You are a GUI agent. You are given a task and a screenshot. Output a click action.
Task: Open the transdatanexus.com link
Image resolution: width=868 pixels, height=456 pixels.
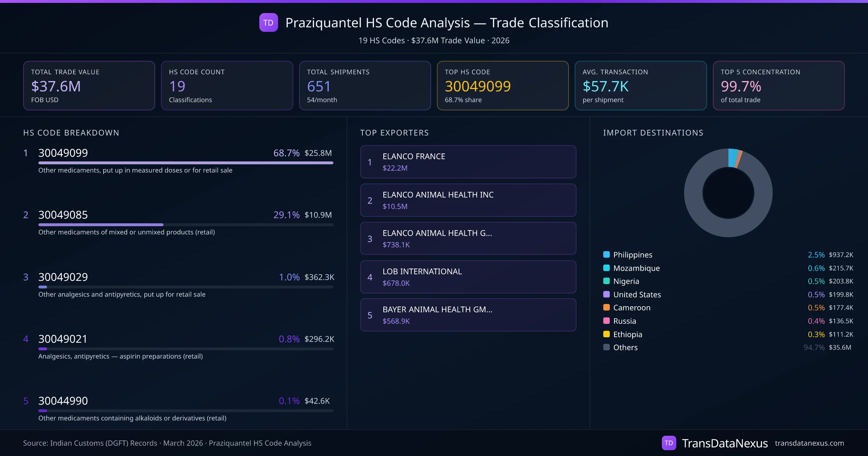(809, 443)
